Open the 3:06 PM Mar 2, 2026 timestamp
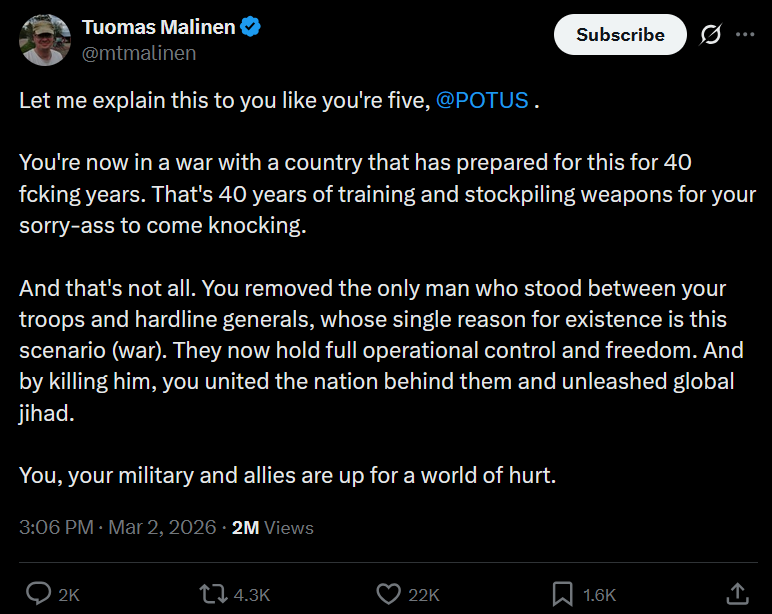The height and width of the screenshot is (614, 772). 118,527
